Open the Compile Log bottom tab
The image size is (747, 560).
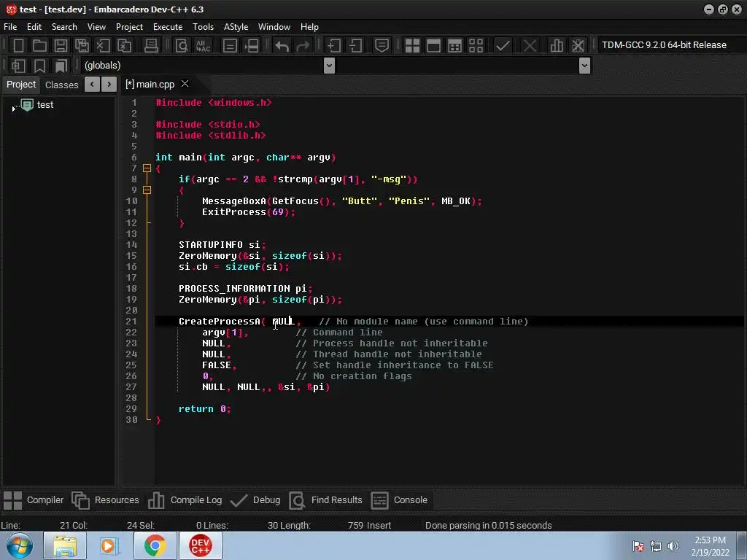click(x=185, y=500)
